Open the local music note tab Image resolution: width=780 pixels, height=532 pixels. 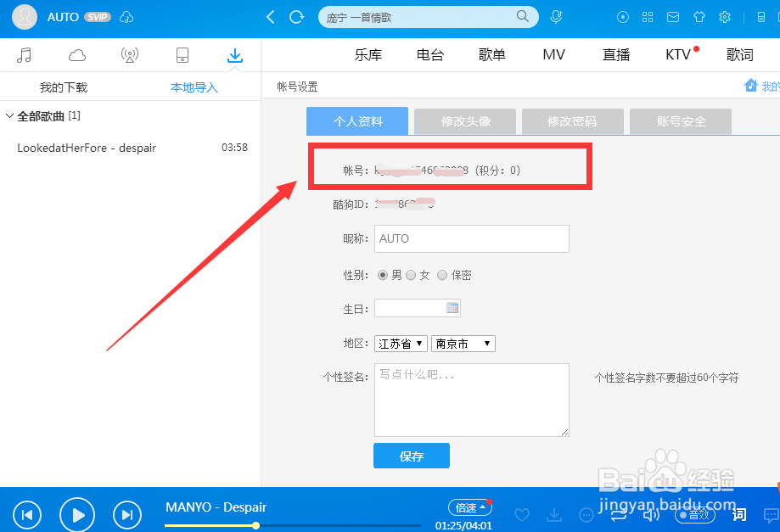coord(24,55)
